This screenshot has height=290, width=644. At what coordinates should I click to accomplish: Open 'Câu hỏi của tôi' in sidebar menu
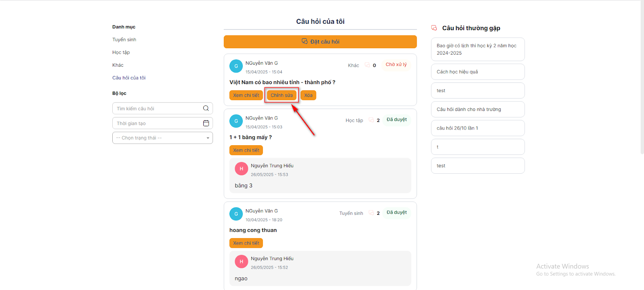click(x=129, y=78)
